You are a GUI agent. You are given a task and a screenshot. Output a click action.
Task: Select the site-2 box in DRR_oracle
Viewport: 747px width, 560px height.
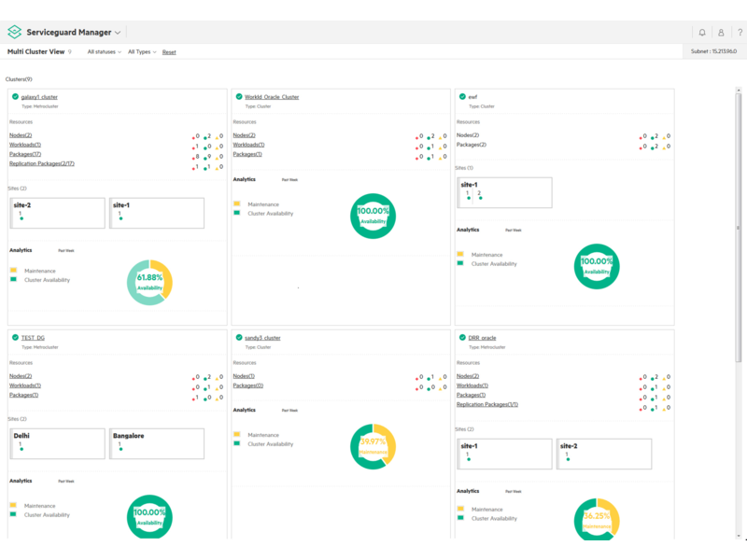[604, 455]
